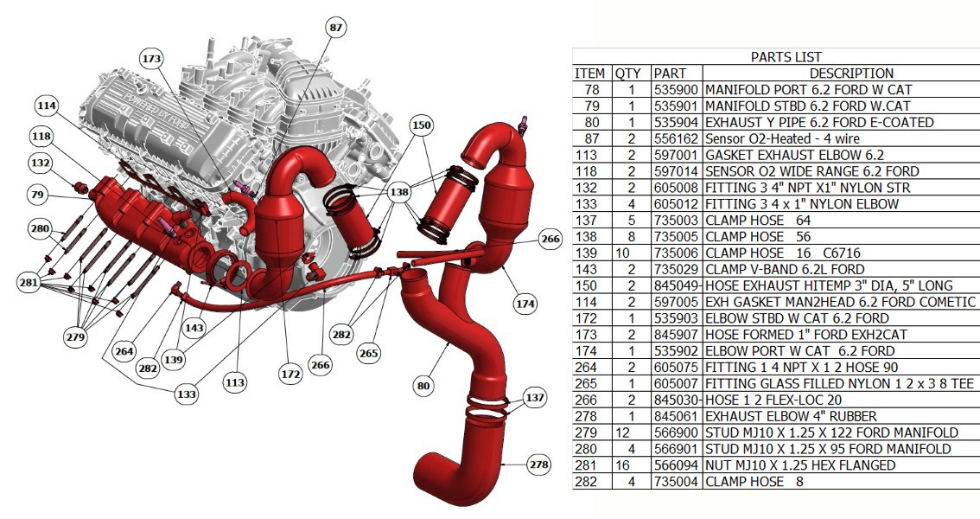Select balloon 174 next to the port elbow
Image resolution: width=980 pixels, height=519 pixels.
click(525, 304)
